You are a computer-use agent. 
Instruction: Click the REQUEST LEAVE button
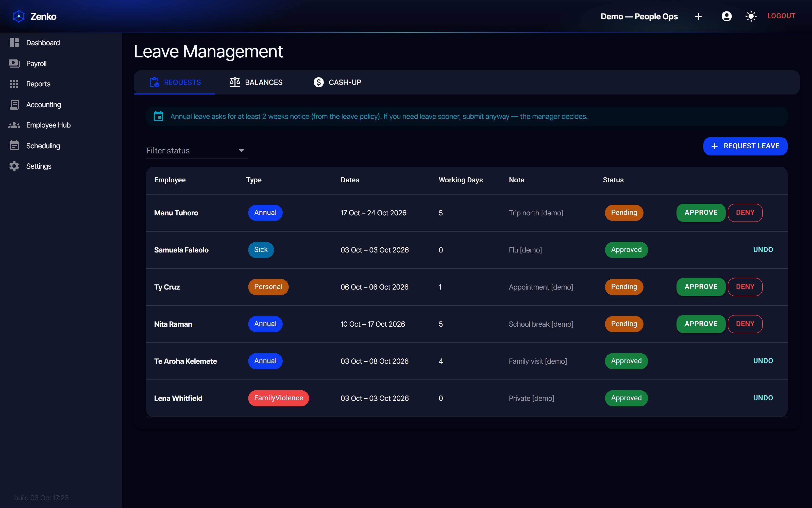(x=745, y=146)
